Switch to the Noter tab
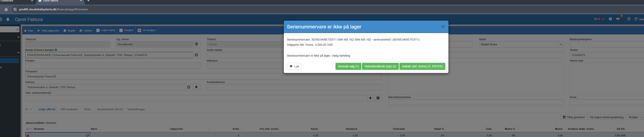Screen dimensions: 644x137 click(87, 109)
